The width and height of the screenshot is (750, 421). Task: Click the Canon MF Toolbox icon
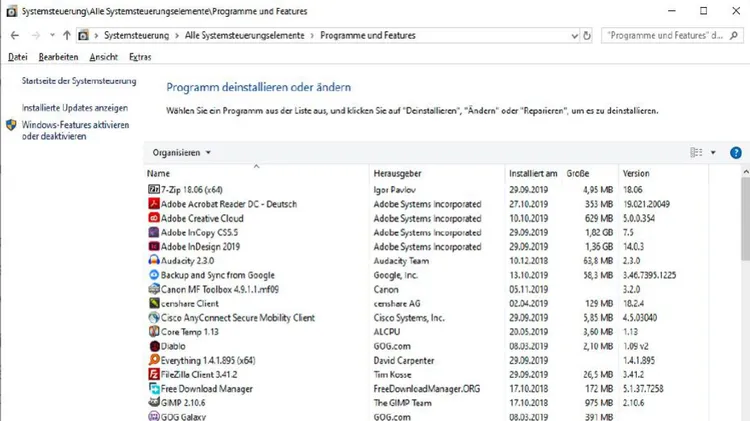pyautogui.click(x=154, y=289)
